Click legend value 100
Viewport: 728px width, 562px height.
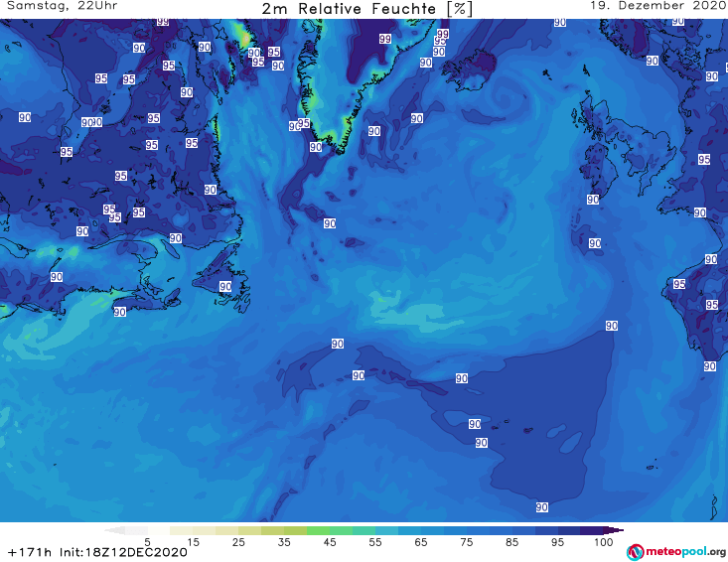click(x=604, y=542)
